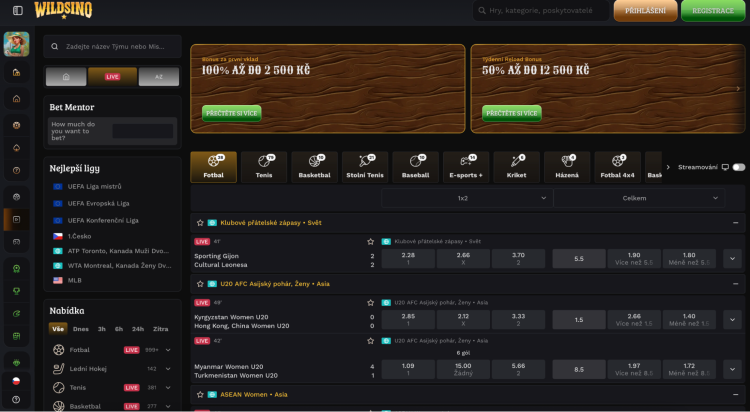Toggle the Streamování switch
The width and height of the screenshot is (750, 412).
pyautogui.click(x=739, y=167)
